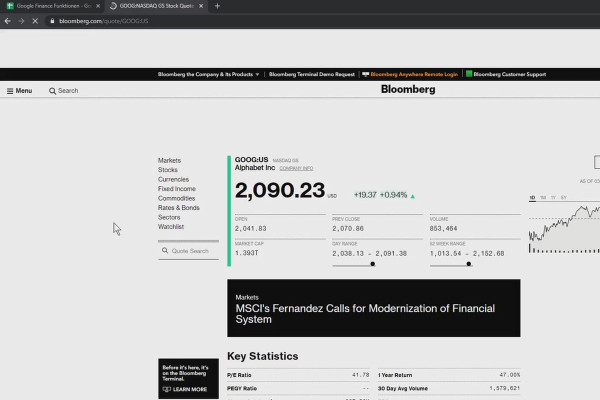Close the GOOG:NASDAQ GS Stock Quote tab
Screen dimensions: 600x400
[x=201, y=6]
